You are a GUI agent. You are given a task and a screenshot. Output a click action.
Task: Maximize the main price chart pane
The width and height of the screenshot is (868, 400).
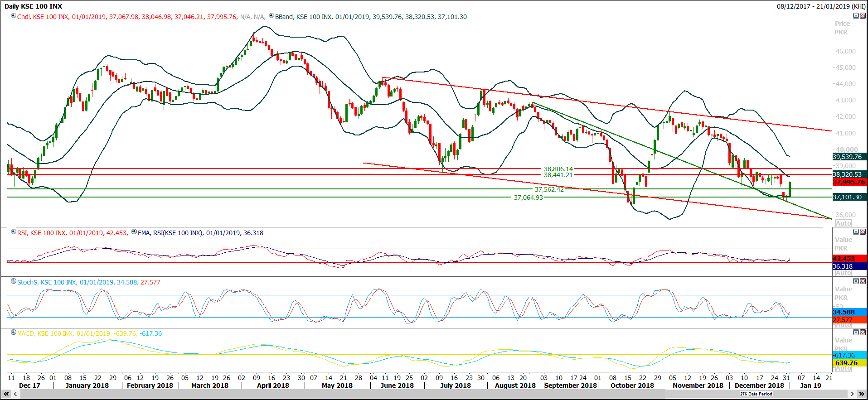pos(856,16)
